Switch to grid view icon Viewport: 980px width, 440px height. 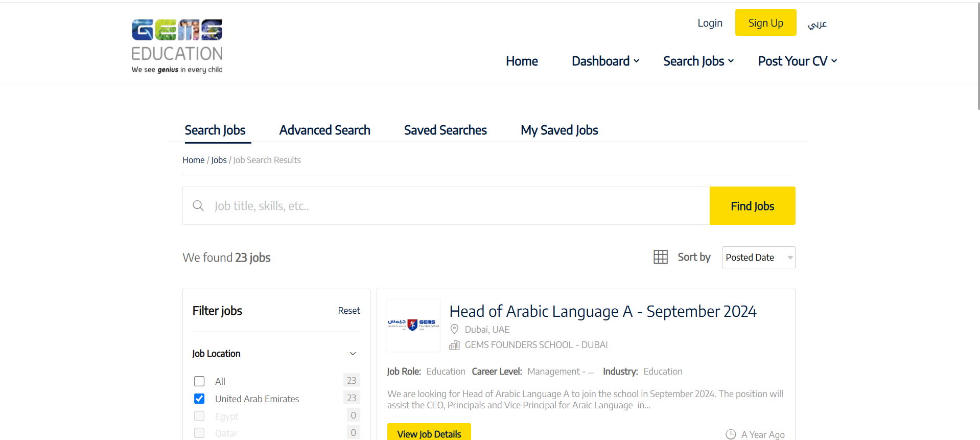coord(661,257)
